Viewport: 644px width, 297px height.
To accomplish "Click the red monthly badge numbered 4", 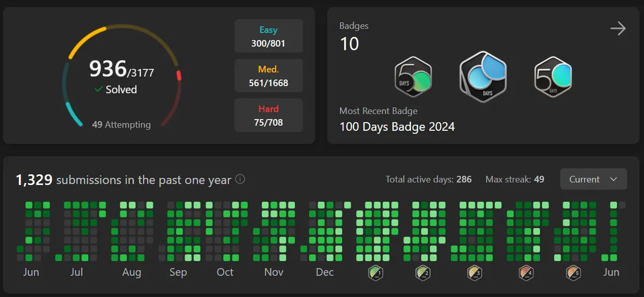I will click(x=526, y=273).
